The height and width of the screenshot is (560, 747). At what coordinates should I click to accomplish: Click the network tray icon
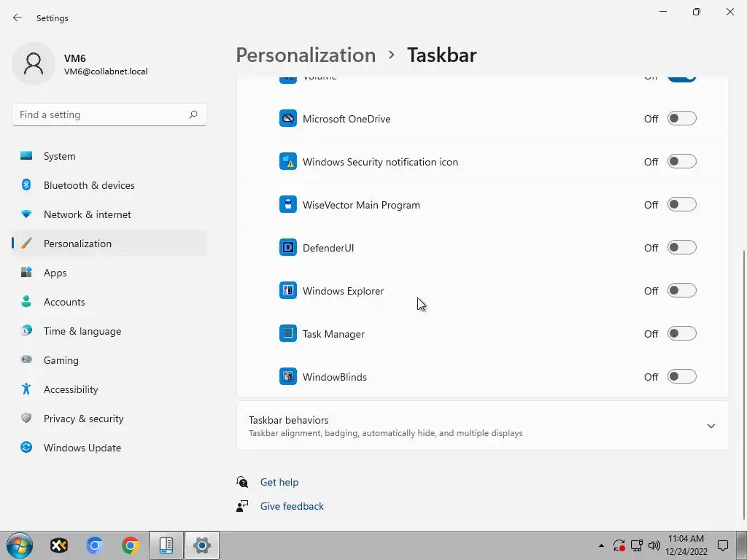coord(636,545)
